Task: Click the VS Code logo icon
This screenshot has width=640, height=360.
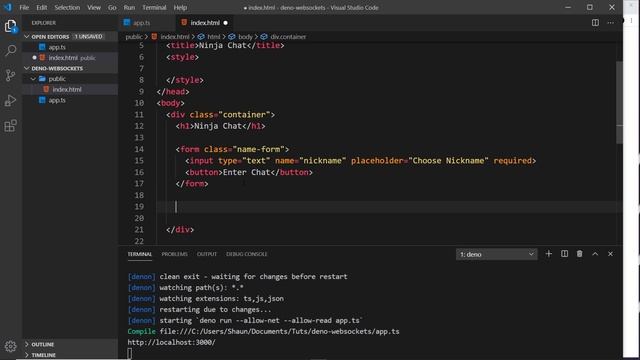Action: [x=8, y=7]
